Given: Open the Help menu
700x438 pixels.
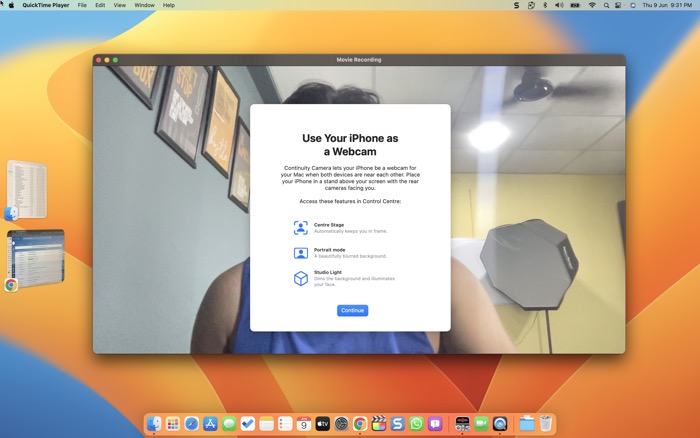Looking at the screenshot, I should (x=168, y=5).
